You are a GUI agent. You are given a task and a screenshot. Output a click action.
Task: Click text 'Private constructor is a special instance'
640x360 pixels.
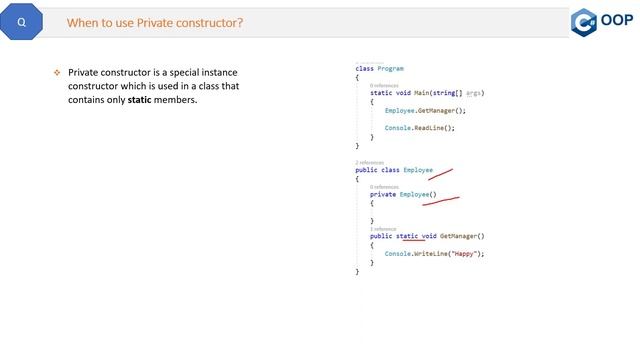click(x=153, y=72)
